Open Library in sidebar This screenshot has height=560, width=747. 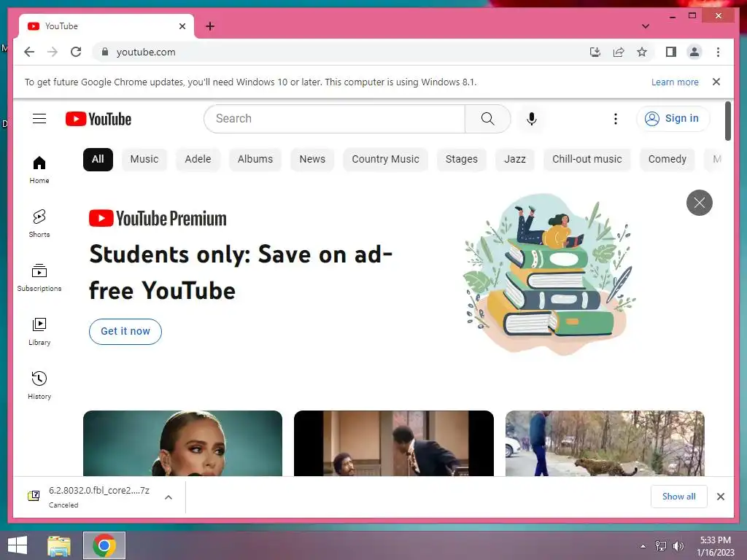[x=39, y=332]
